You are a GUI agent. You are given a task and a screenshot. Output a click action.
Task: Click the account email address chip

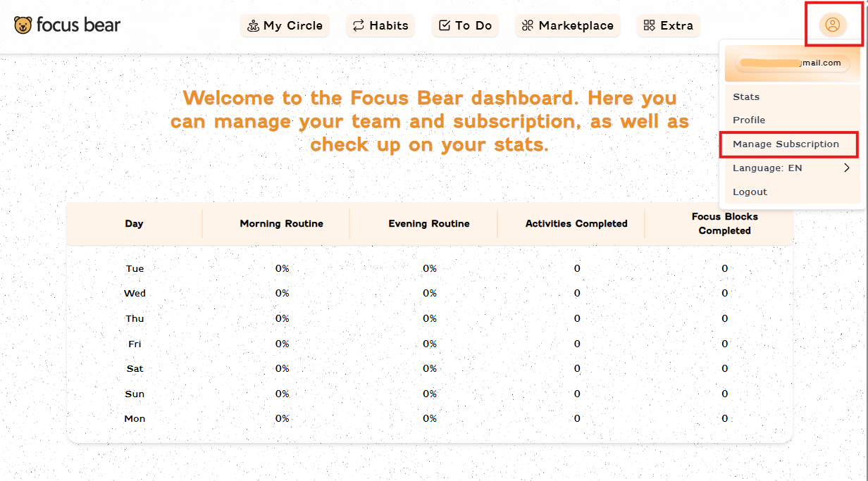pyautogui.click(x=791, y=63)
